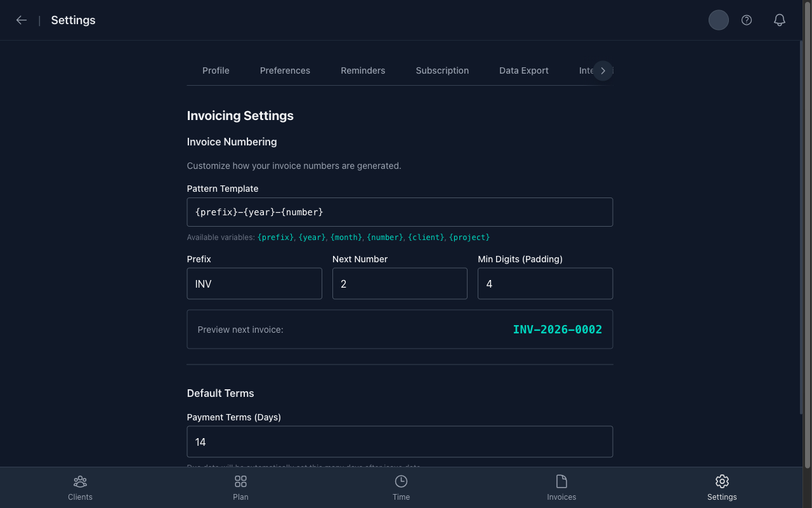The height and width of the screenshot is (508, 812).
Task: Open the Time tracking section
Action: [x=401, y=488]
